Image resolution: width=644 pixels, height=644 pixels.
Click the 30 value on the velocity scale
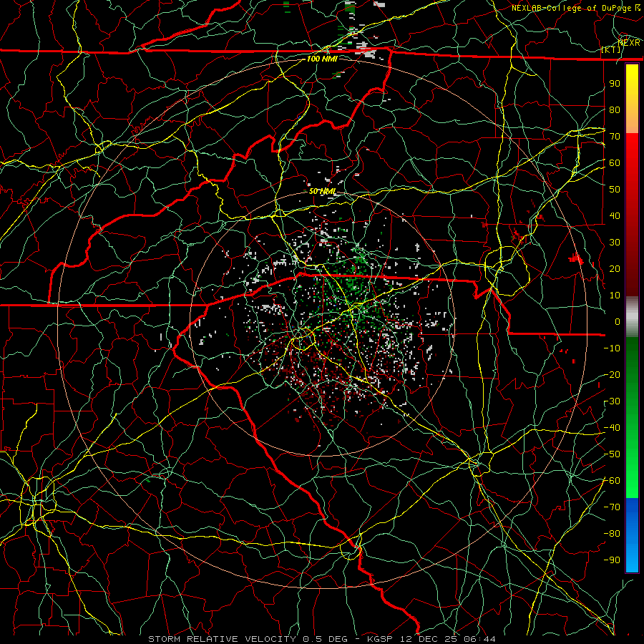[615, 243]
